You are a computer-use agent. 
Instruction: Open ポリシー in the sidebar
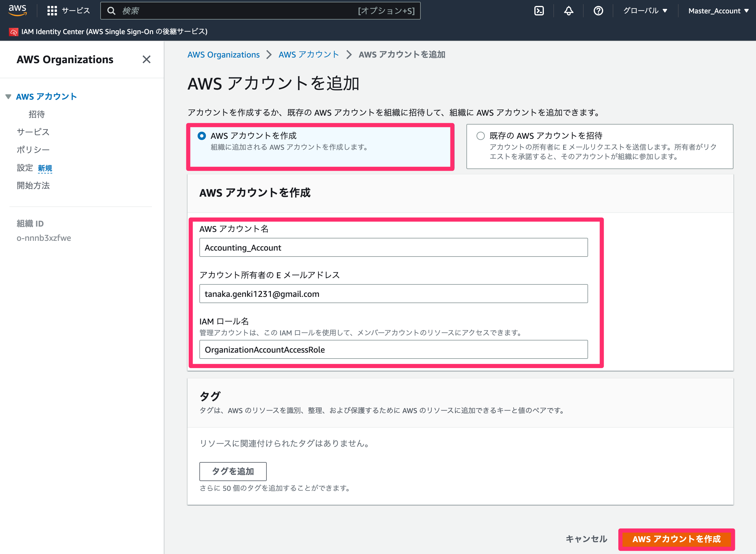point(33,149)
